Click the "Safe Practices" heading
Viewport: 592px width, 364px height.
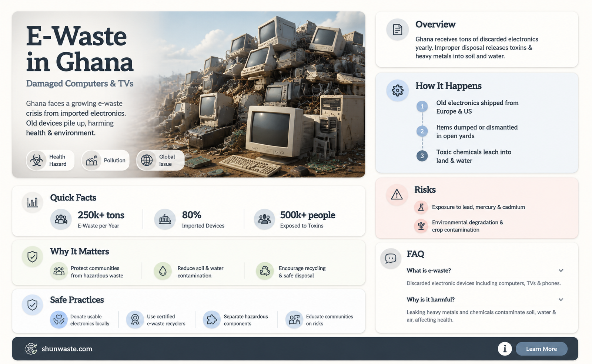pos(77,300)
